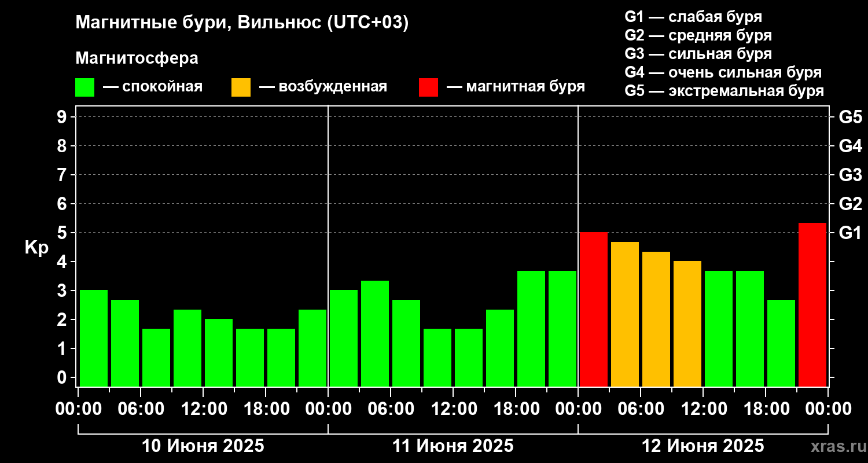Click the G1 label on the right axis

(x=851, y=233)
